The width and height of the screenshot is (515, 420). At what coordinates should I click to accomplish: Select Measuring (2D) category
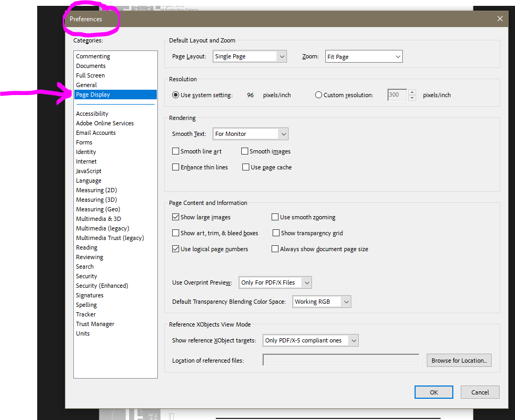[96, 190]
